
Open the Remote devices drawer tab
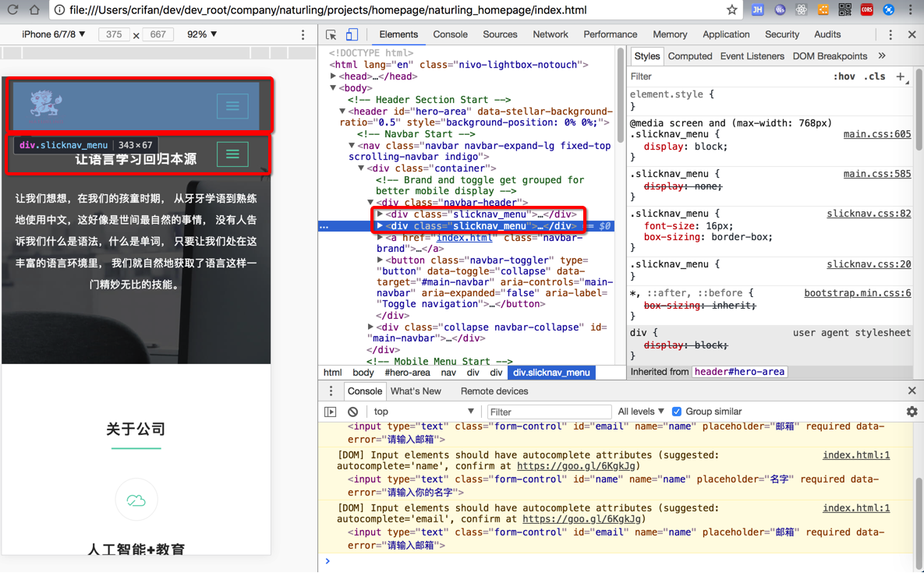[494, 391]
